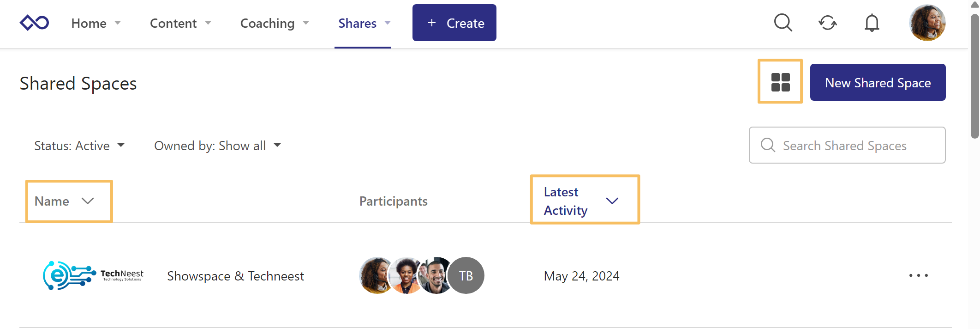Open the Shares tab menu
980x329 pixels.
pyautogui.click(x=364, y=23)
